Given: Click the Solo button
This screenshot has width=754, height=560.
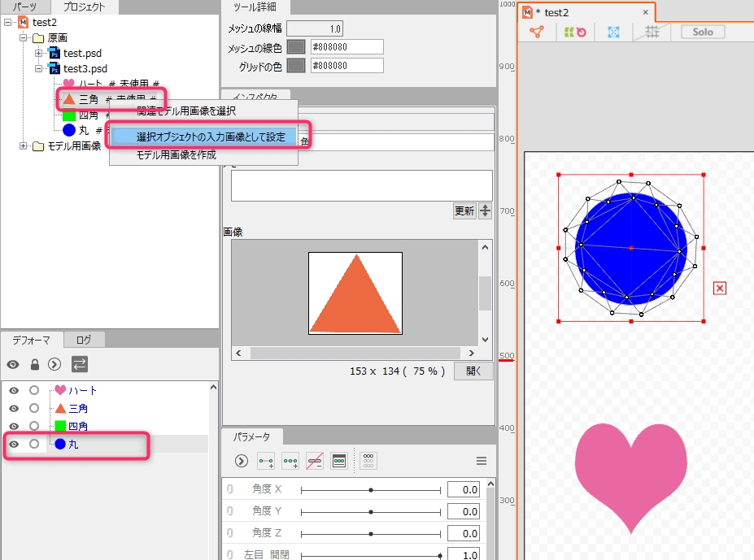Looking at the screenshot, I should pos(703,32).
